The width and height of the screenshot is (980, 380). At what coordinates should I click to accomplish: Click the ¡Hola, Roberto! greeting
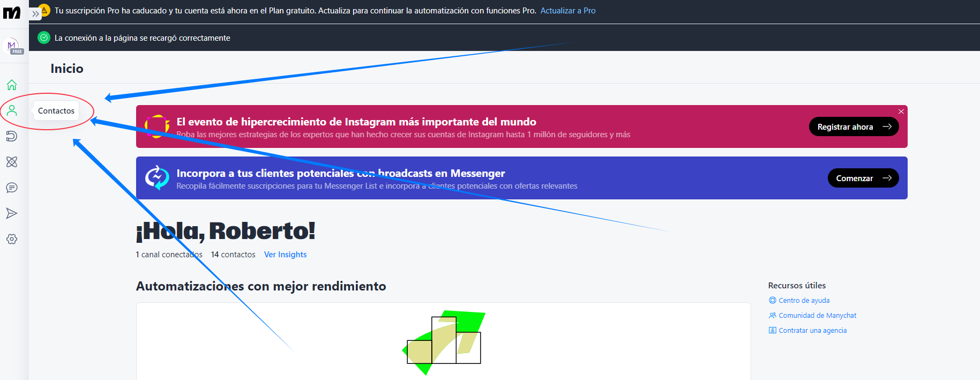click(x=226, y=231)
